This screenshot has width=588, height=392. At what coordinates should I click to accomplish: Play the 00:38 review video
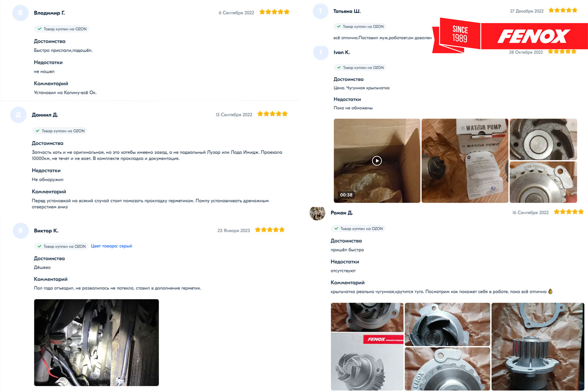point(377,161)
